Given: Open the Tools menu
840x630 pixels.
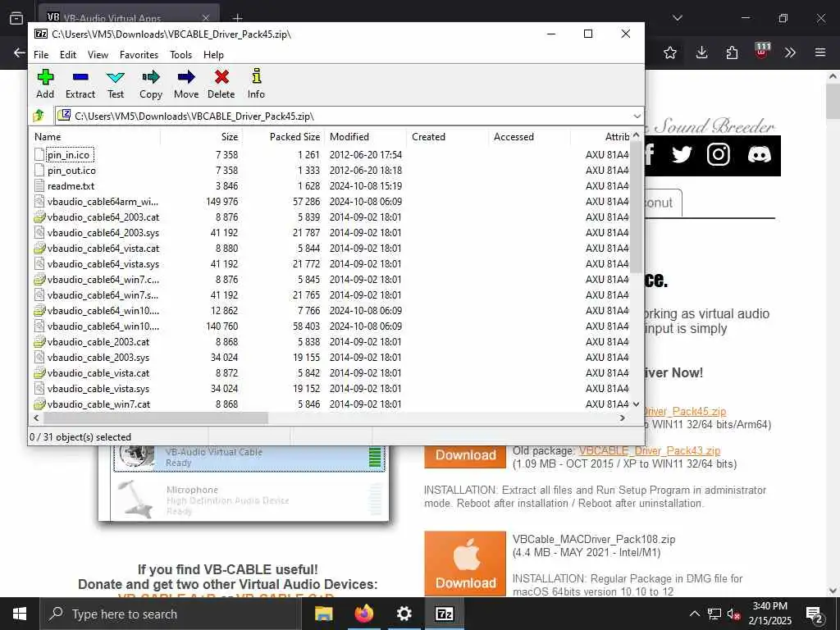Looking at the screenshot, I should coord(181,55).
